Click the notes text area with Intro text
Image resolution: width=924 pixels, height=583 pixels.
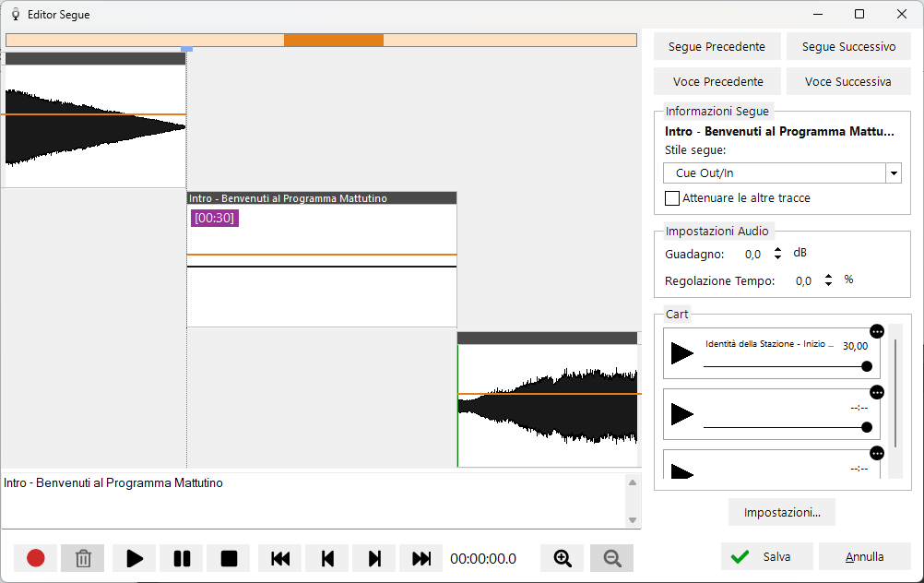(314, 501)
